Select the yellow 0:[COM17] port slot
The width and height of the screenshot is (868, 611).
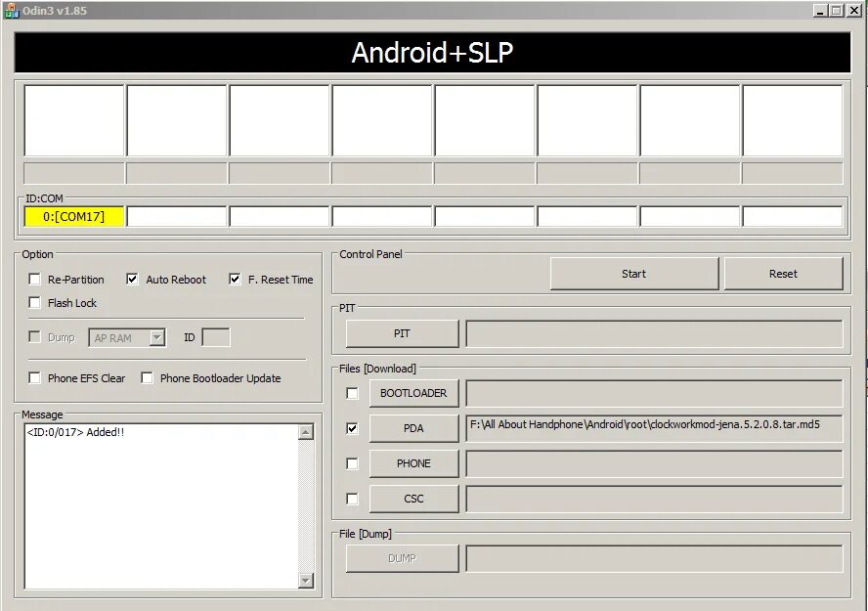pyautogui.click(x=73, y=216)
